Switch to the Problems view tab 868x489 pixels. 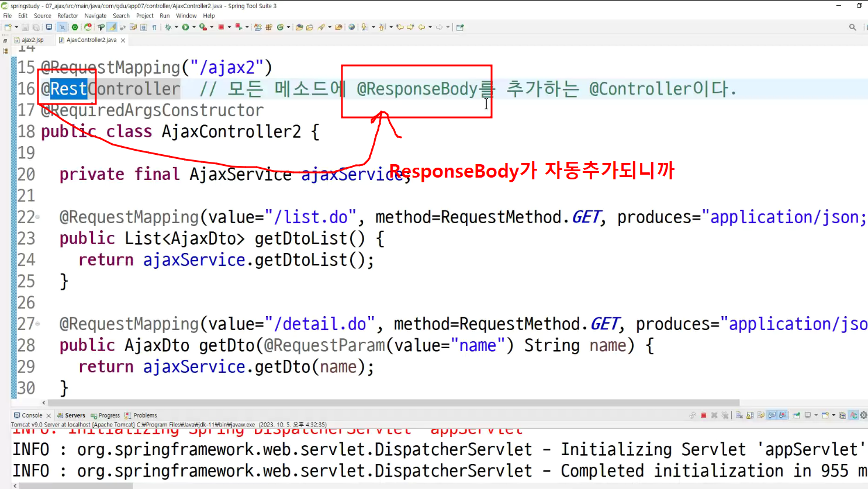pos(141,415)
